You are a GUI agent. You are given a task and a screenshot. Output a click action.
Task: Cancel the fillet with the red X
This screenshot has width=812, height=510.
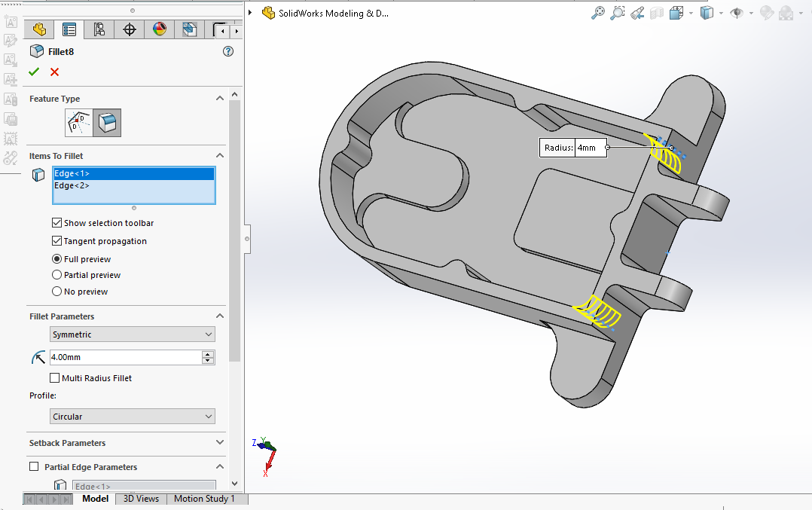tap(54, 72)
